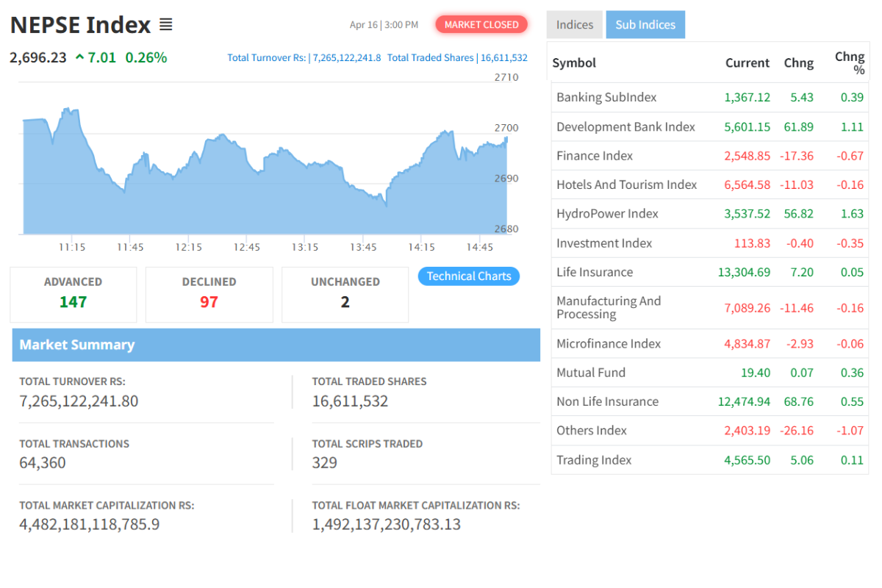This screenshot has height=588, width=882.
Task: Select the Finance Index row
Action: coord(710,156)
